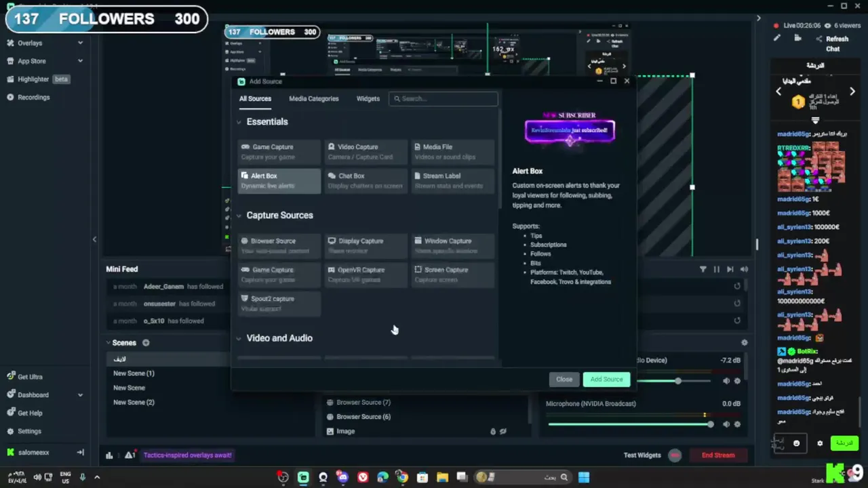Click Test Widgets in the bottom bar
This screenshot has width=868, height=488.
[642, 455]
